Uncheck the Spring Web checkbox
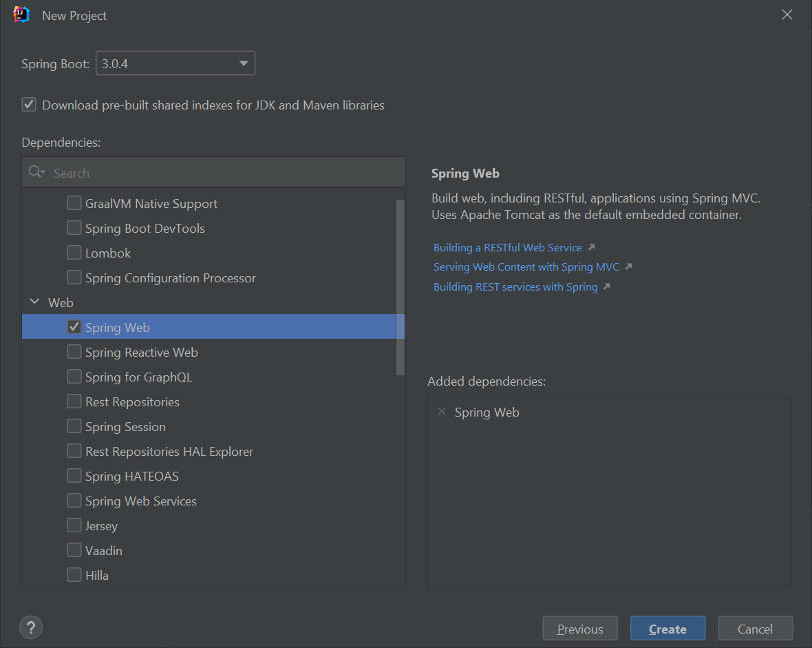 coord(74,326)
